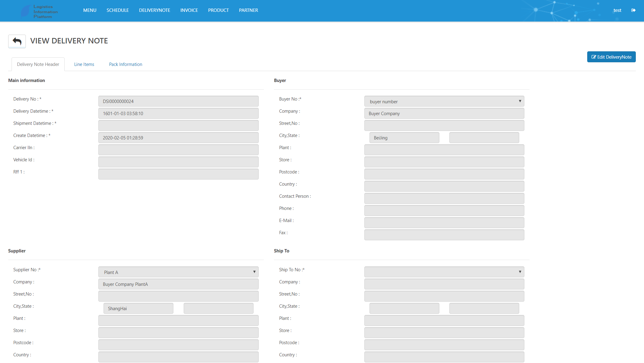Click the Ship To Country field
The height and width of the screenshot is (363, 644).
[444, 357]
